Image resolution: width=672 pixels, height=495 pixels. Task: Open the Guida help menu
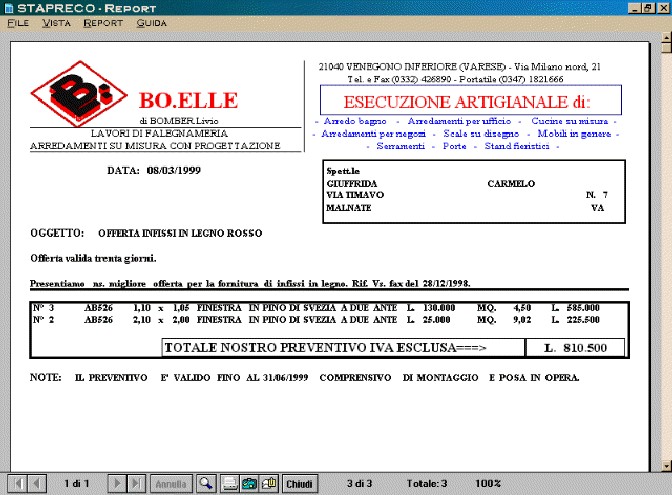tap(151, 22)
